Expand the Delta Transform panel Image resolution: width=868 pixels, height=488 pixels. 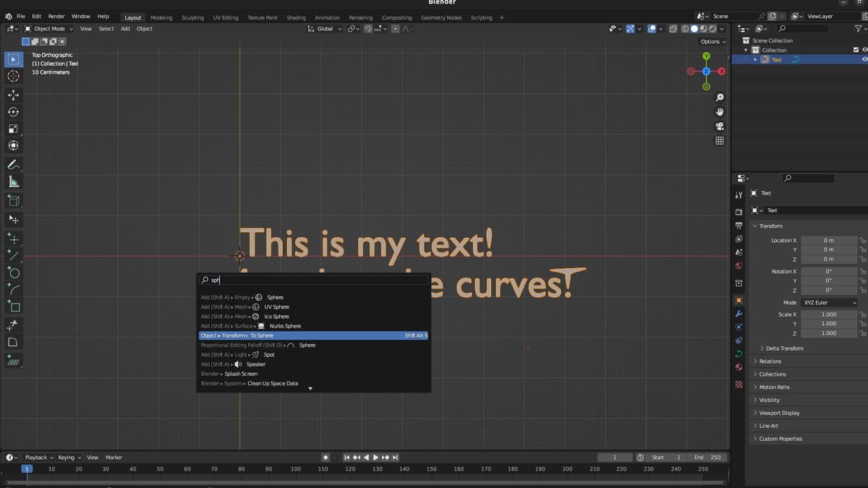784,348
